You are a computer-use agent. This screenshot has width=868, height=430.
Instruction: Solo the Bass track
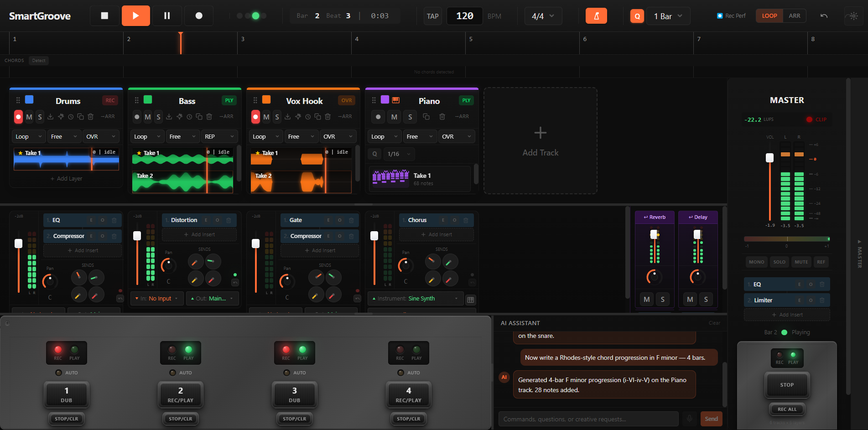coord(158,117)
